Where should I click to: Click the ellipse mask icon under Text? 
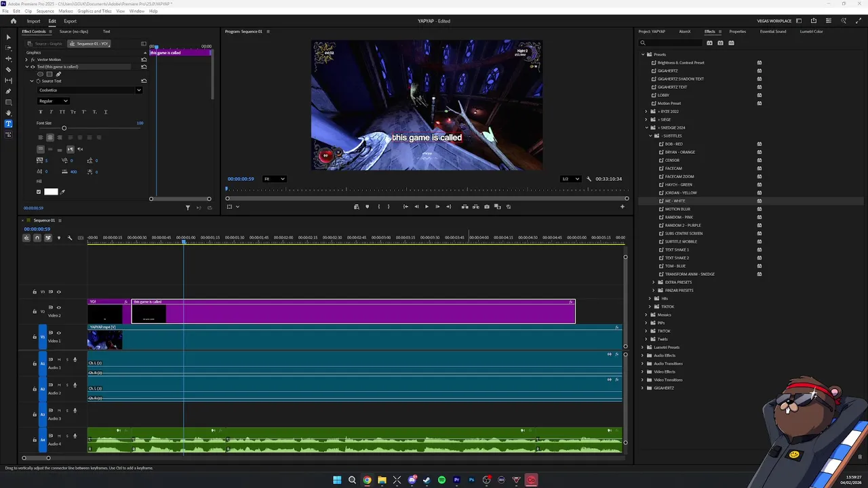click(40, 74)
